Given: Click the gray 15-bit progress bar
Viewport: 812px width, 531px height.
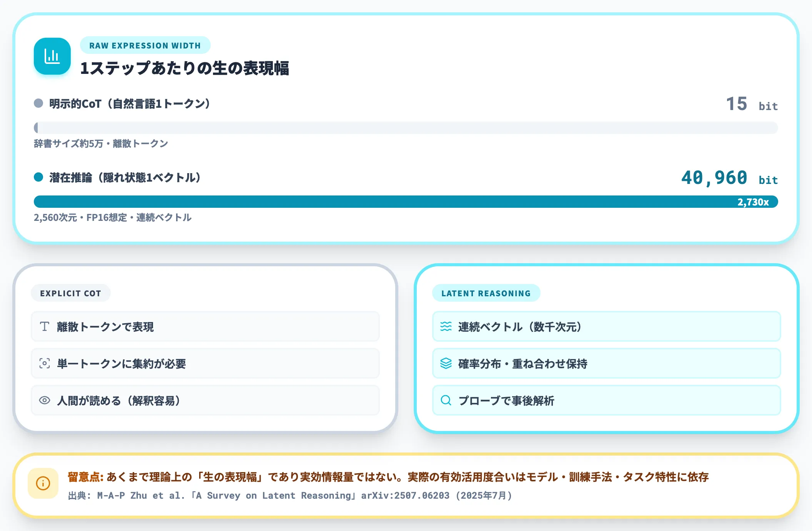Looking at the screenshot, I should coord(406,128).
